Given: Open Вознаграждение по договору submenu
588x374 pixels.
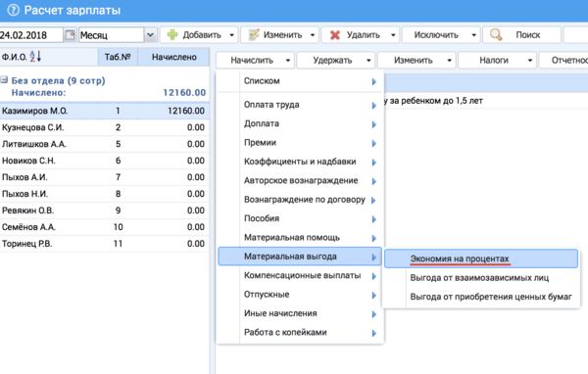Looking at the screenshot, I should [x=300, y=200].
